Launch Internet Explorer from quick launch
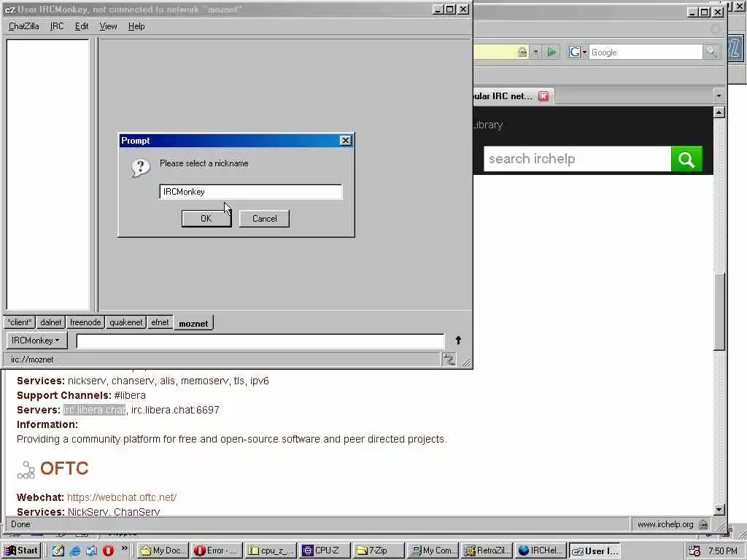The height and width of the screenshot is (560, 747). tap(75, 551)
